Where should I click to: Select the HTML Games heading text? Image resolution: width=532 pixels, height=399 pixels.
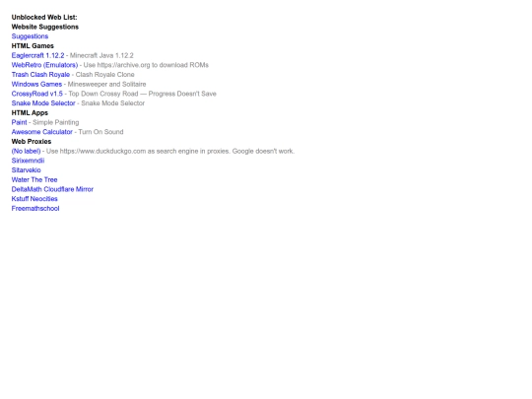coord(33,45)
